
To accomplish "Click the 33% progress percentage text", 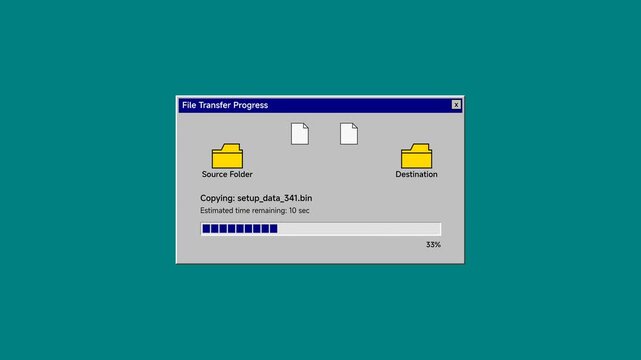I will click(433, 245).
